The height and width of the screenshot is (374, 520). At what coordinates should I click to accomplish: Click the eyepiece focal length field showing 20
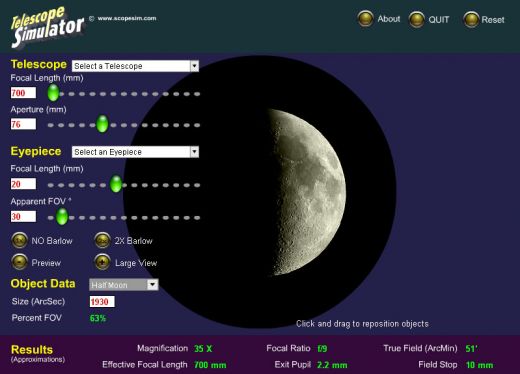pyautogui.click(x=23, y=184)
